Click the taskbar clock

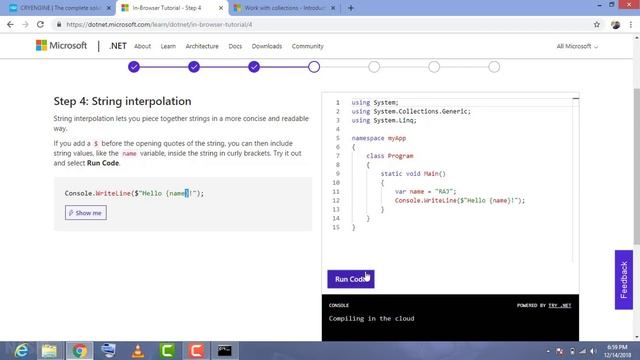click(616, 351)
